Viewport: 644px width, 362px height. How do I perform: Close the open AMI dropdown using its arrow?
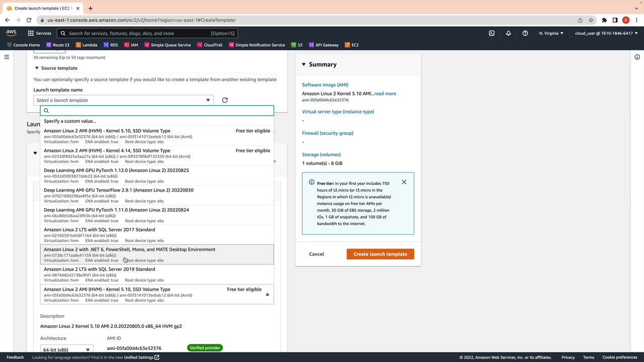point(267,295)
